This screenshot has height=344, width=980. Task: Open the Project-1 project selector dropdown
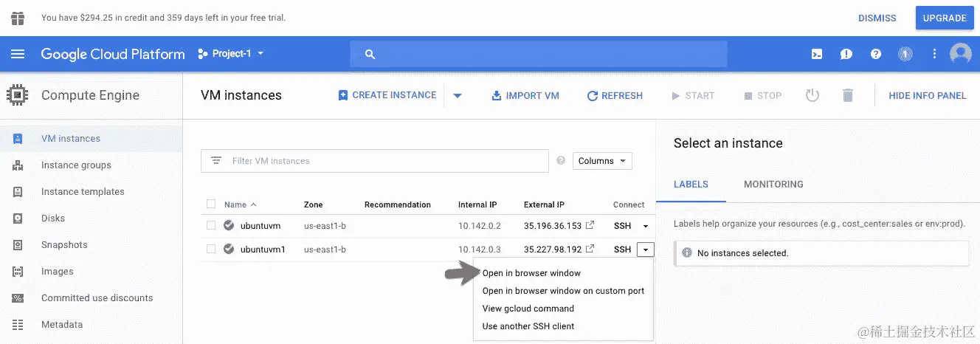click(x=231, y=54)
